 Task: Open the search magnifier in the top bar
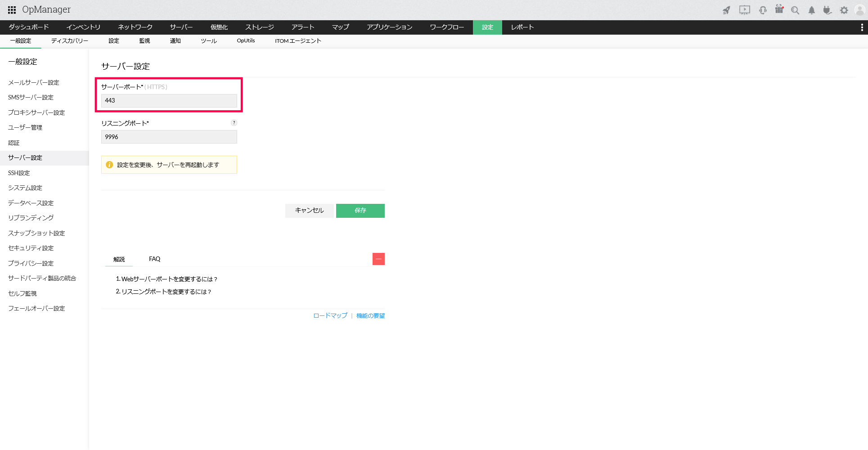795,10
